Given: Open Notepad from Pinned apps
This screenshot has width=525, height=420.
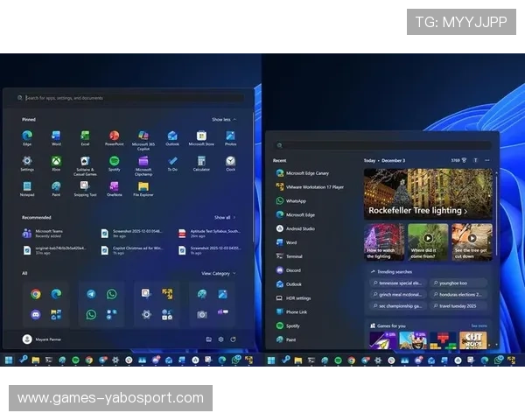Looking at the screenshot, I should click(x=27, y=189).
